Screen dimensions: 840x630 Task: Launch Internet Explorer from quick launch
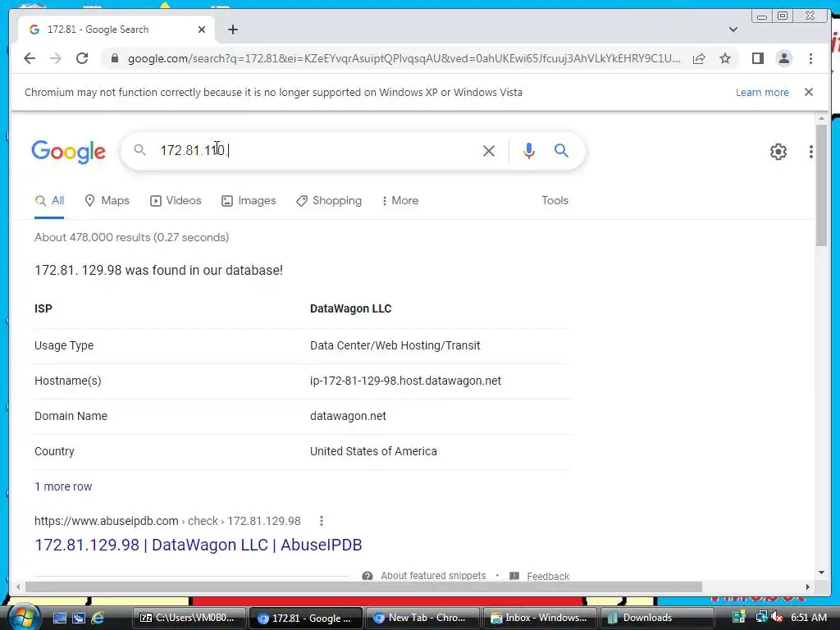point(98,618)
